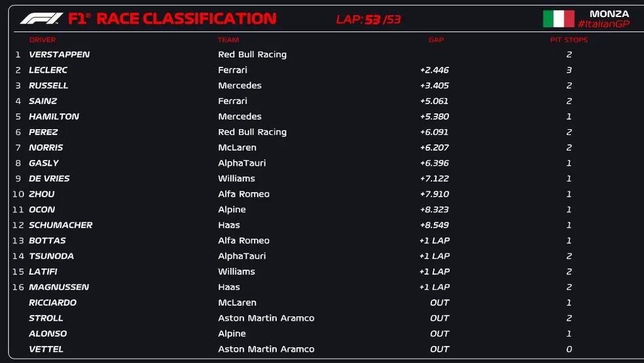Screen dimensions: 644x363
Task: Click the F1 Race Classification title
Action: 172,18
